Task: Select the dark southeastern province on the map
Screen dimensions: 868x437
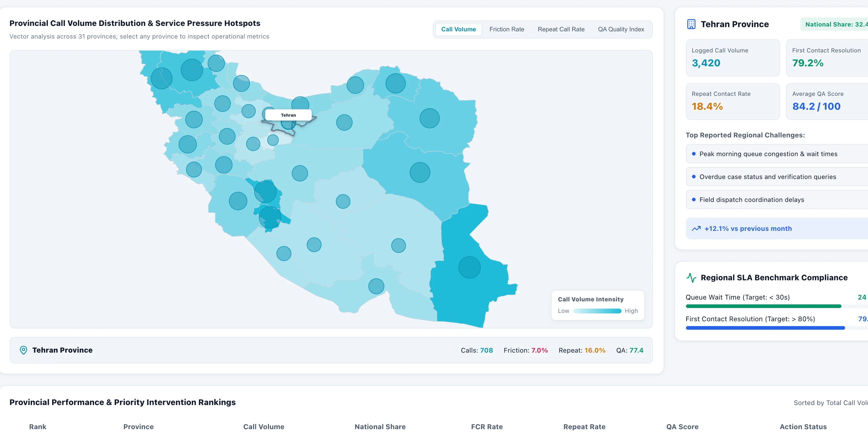Action: click(469, 267)
